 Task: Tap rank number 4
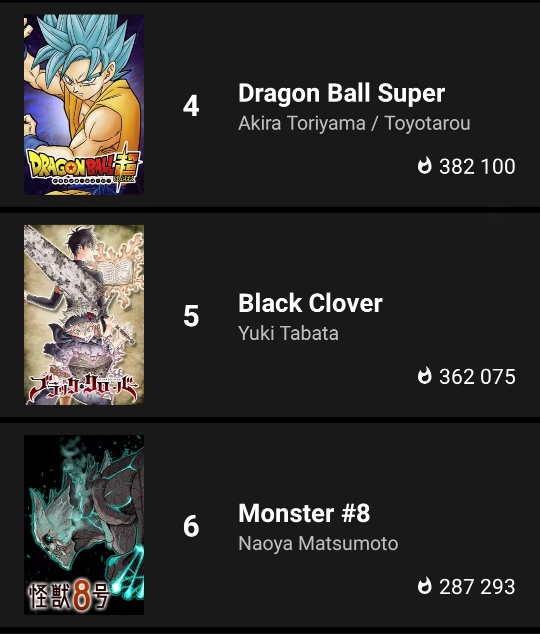coord(191,106)
